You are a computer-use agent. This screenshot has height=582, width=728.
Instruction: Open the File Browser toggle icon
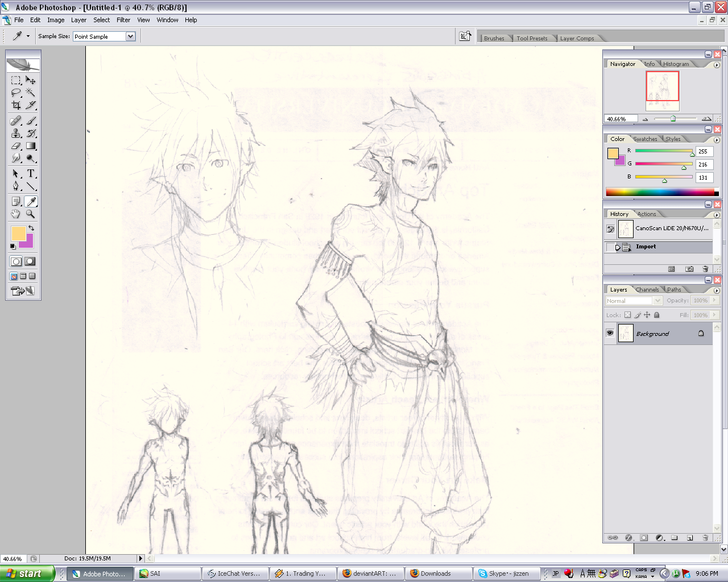point(465,36)
